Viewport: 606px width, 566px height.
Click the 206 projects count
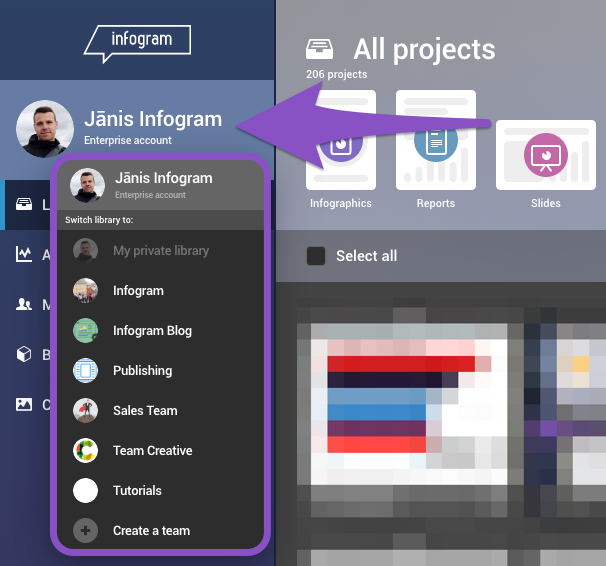tap(337, 74)
